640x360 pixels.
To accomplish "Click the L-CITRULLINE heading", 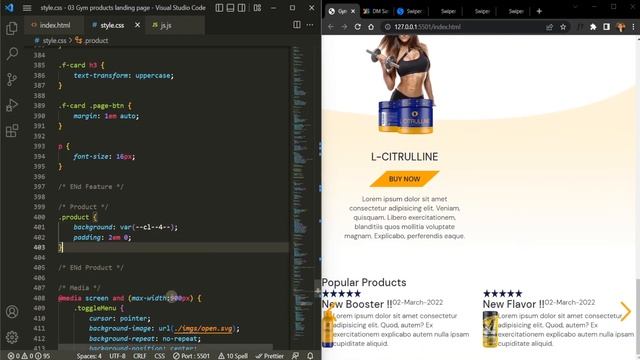I will pyautogui.click(x=404, y=157).
